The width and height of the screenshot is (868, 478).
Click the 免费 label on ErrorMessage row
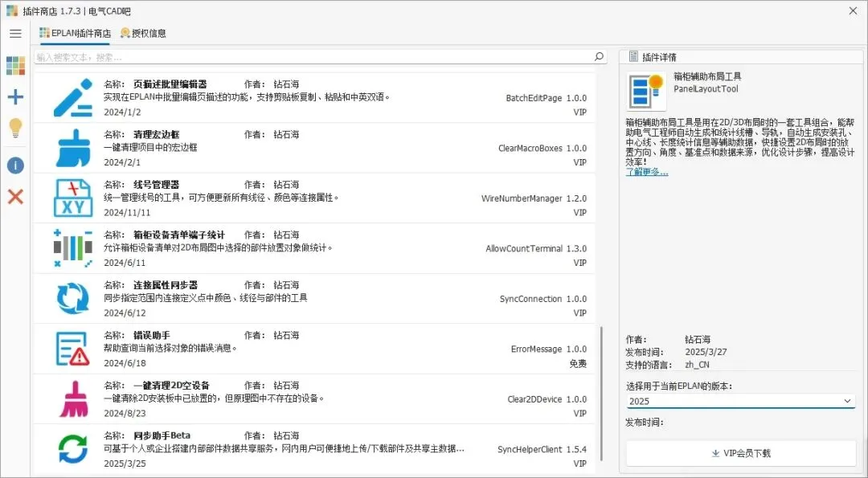578,363
